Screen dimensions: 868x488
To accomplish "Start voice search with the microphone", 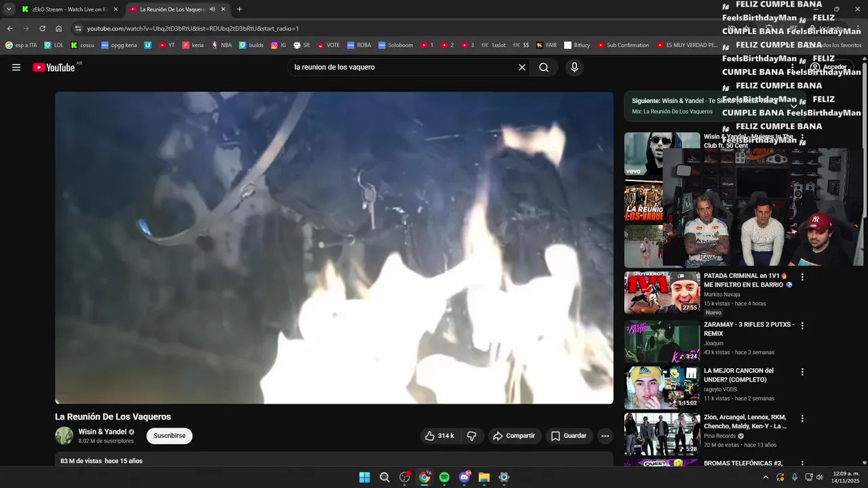I will click(574, 67).
